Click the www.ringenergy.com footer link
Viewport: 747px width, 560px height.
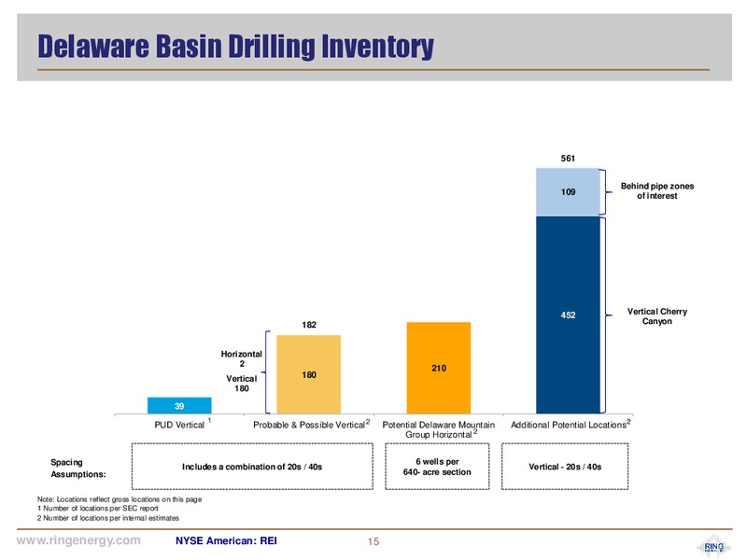pos(78,540)
